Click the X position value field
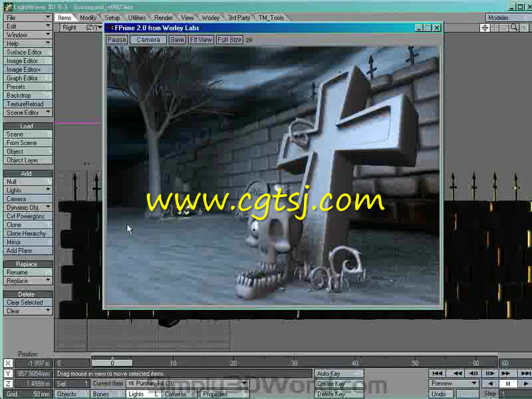Screen dimensions: 532x399 (x=33, y=363)
